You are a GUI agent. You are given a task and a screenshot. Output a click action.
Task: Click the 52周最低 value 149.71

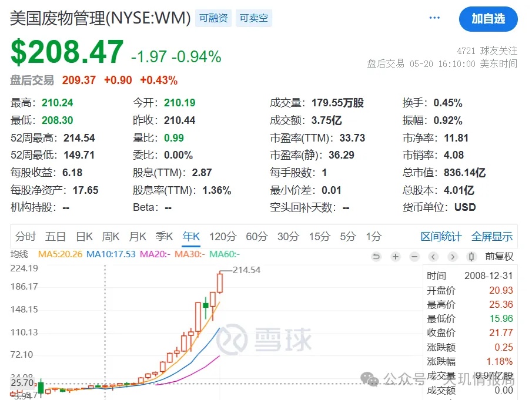click(79, 155)
